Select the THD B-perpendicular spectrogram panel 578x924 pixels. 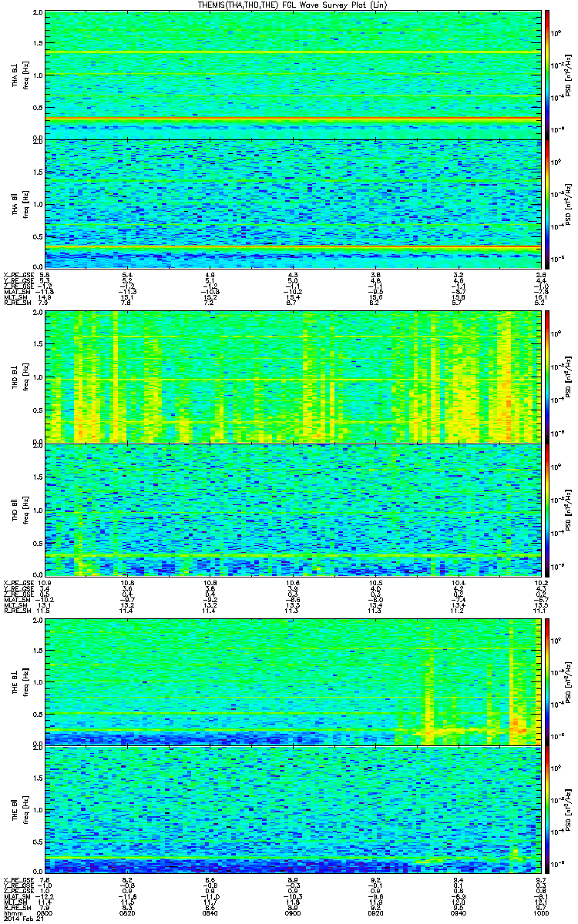[x=291, y=377]
